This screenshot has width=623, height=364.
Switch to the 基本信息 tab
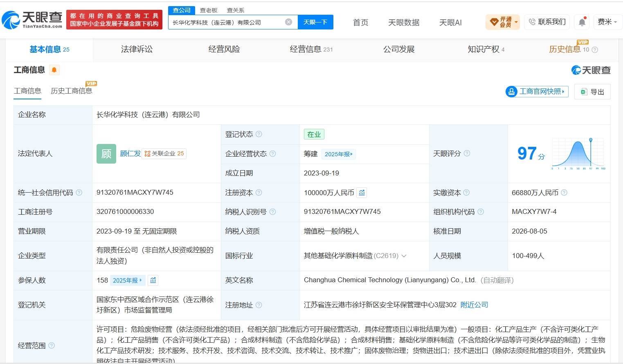[49, 49]
